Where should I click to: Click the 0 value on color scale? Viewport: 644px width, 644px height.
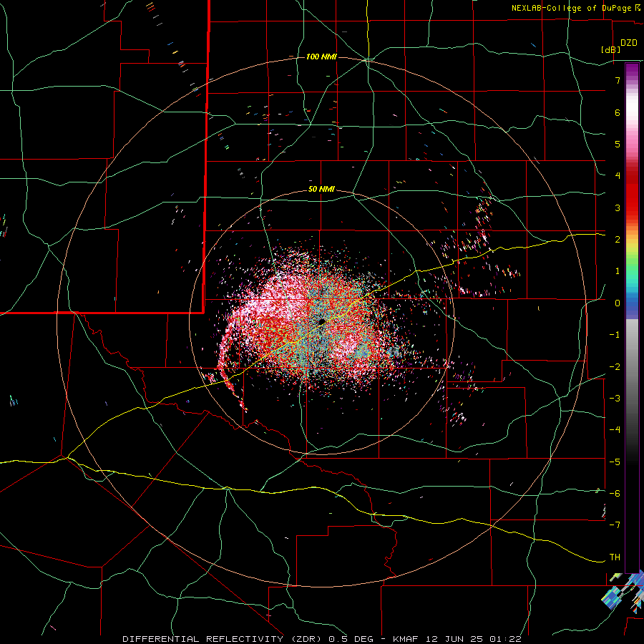point(618,303)
